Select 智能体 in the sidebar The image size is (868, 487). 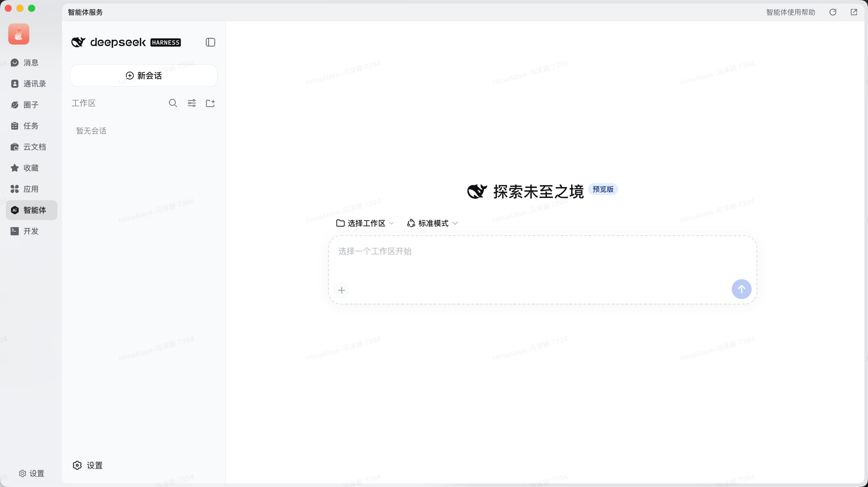tap(31, 210)
